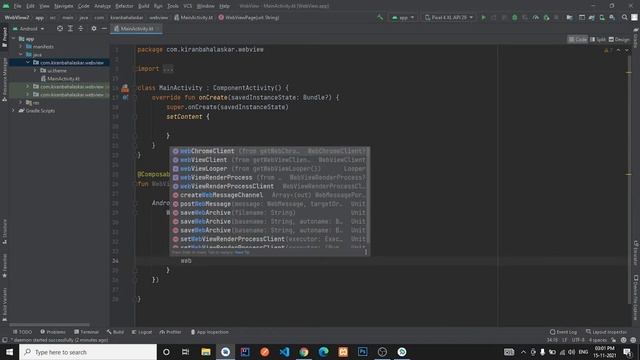
Task: Click the Collapse All icon in Project panel
Action: pos(81,29)
